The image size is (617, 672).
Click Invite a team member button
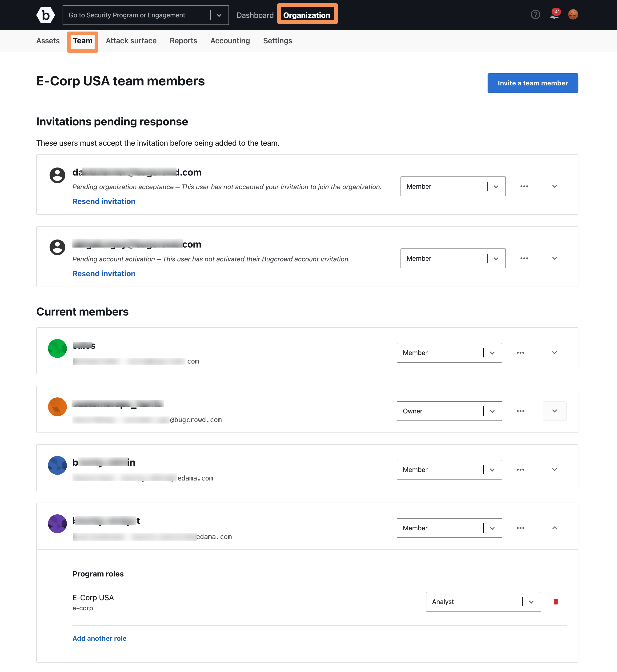click(532, 83)
